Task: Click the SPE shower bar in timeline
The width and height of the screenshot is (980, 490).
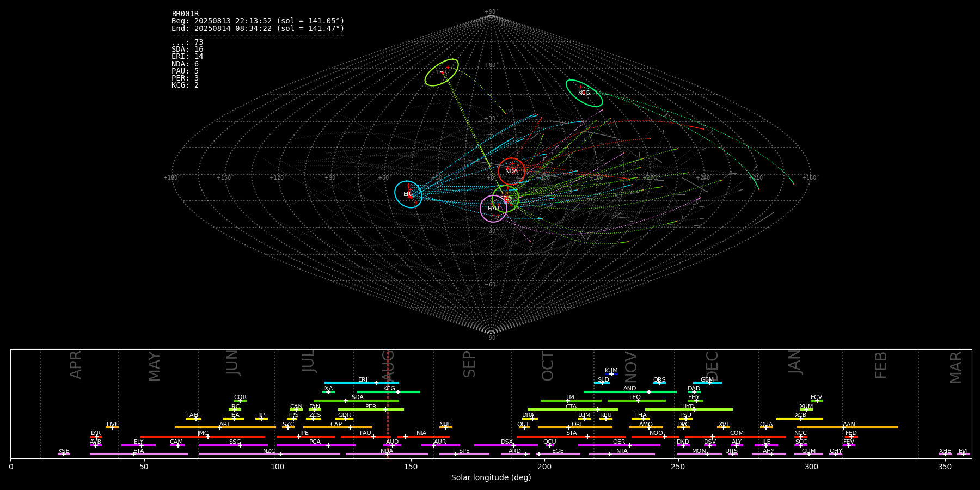Action: pos(464,454)
